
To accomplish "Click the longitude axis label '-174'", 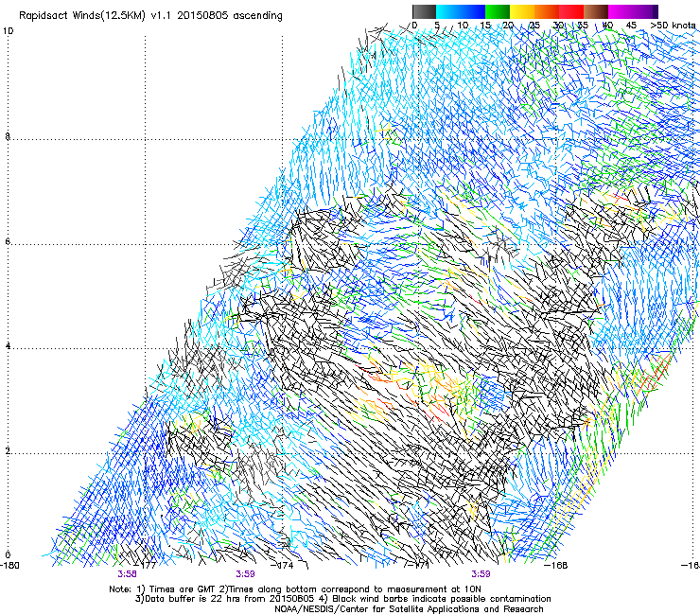I will [x=284, y=566].
